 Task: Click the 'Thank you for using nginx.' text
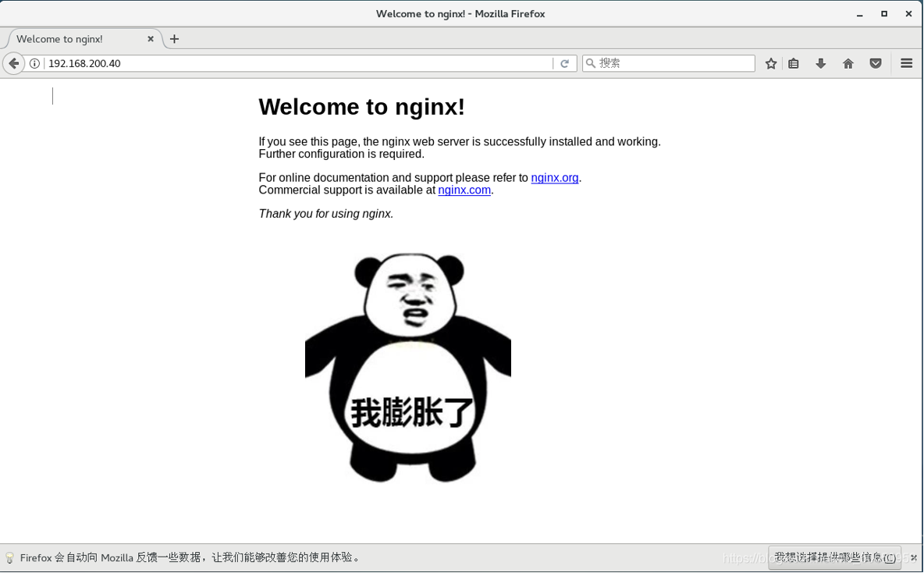(326, 213)
